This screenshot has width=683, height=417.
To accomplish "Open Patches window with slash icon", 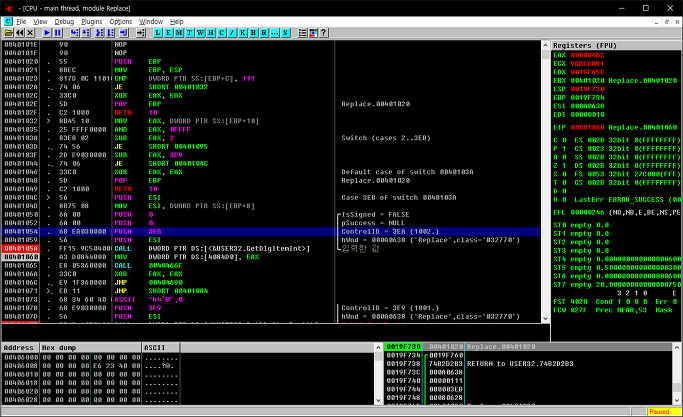I will click(x=232, y=33).
